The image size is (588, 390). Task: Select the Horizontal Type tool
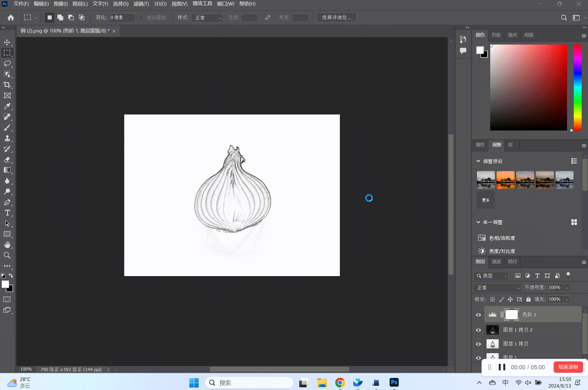(x=7, y=213)
